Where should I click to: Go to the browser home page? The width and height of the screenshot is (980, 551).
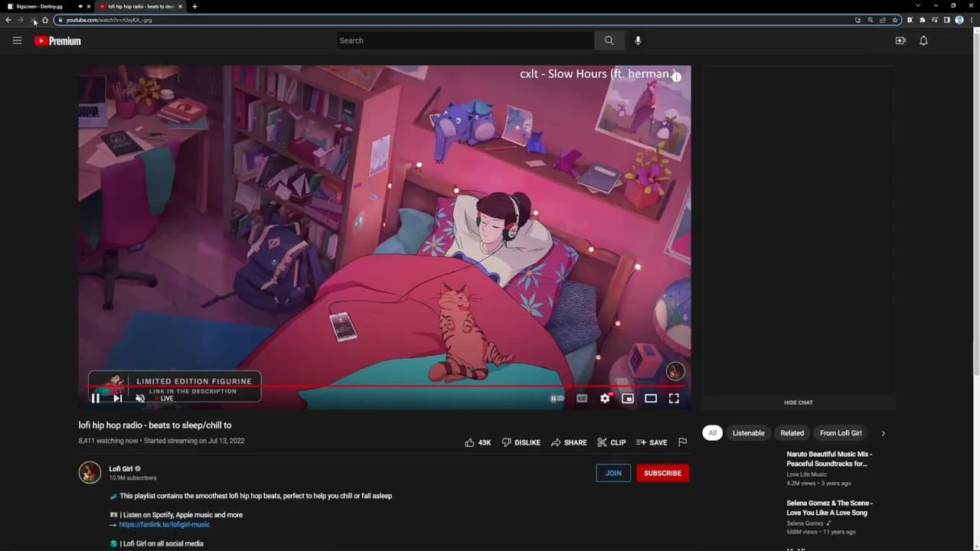click(x=45, y=20)
